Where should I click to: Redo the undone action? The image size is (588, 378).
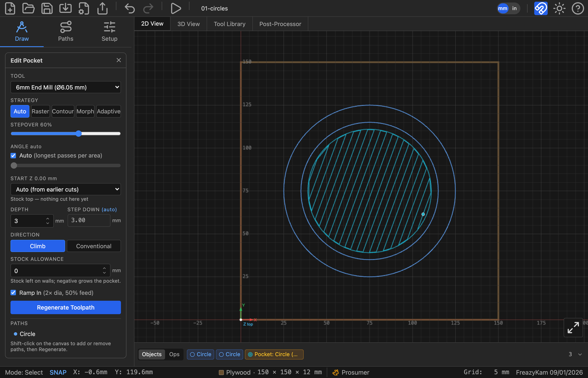[x=148, y=8]
